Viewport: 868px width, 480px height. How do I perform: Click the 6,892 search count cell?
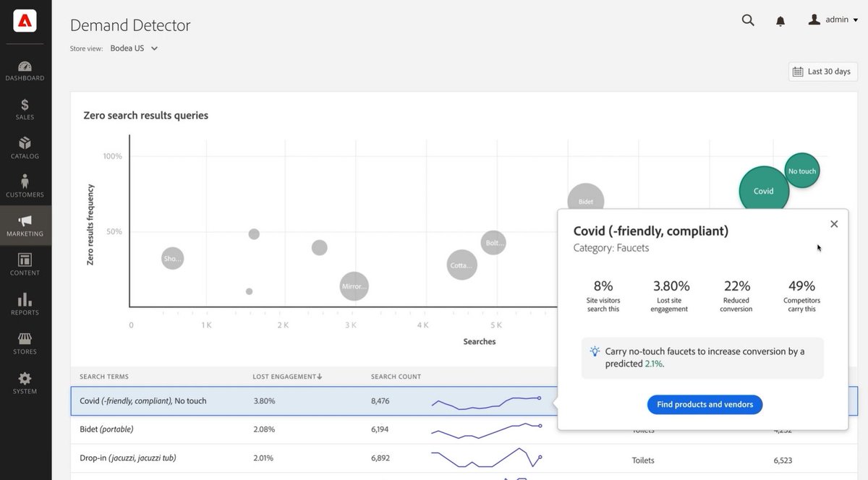(381, 458)
